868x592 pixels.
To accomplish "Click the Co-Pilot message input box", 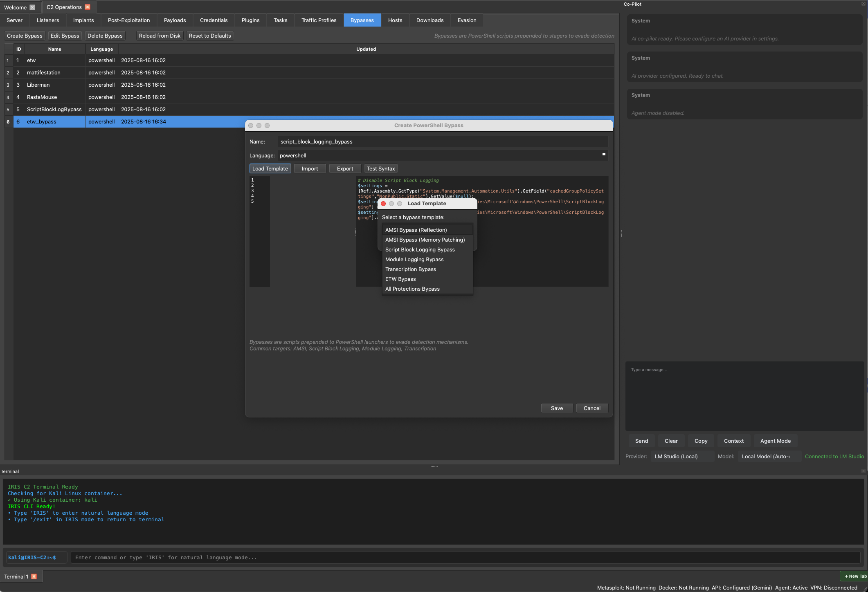I will point(744,396).
